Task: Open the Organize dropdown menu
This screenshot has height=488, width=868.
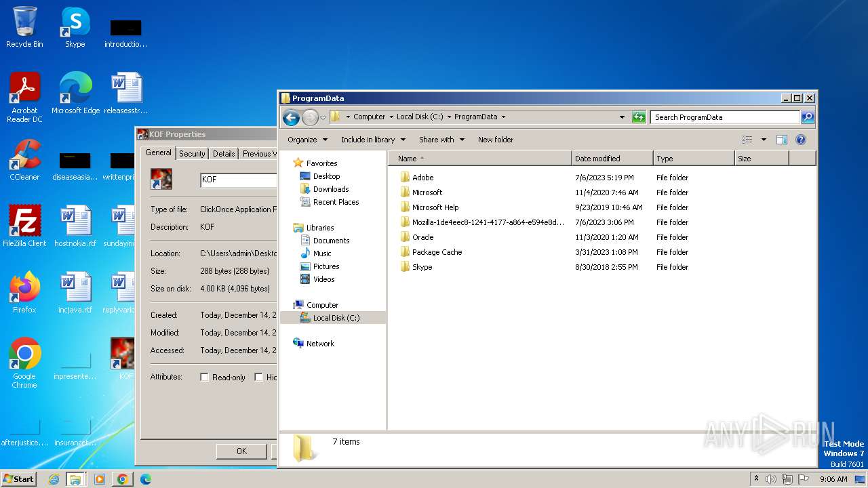Action: point(307,140)
